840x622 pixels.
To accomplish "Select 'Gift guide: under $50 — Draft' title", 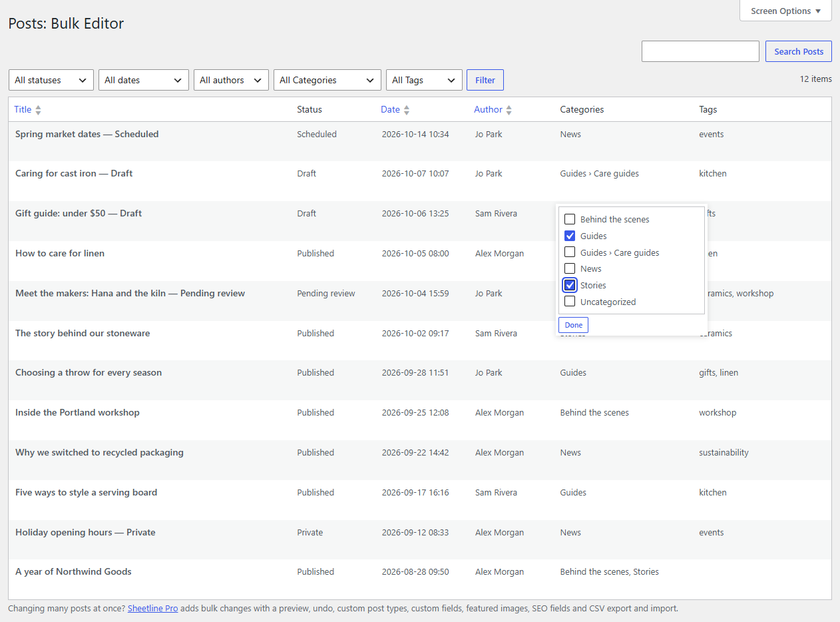I will (79, 213).
